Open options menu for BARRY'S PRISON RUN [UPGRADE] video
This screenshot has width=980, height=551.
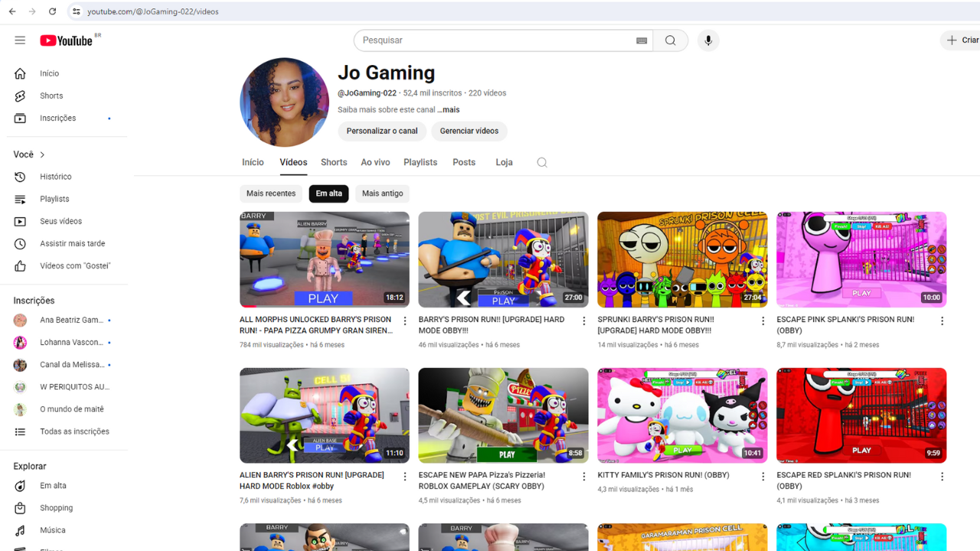(584, 321)
